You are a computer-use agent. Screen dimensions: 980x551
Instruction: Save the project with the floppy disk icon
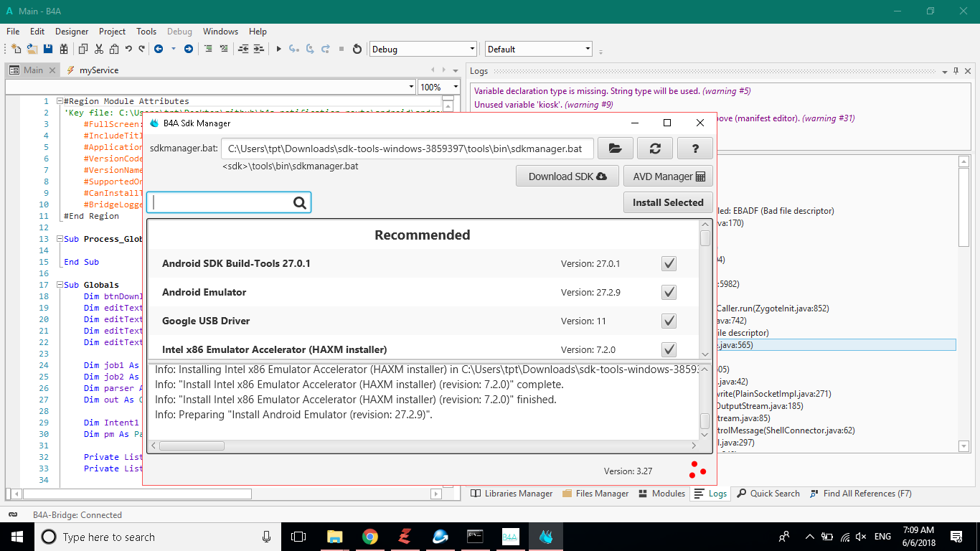pos(48,49)
